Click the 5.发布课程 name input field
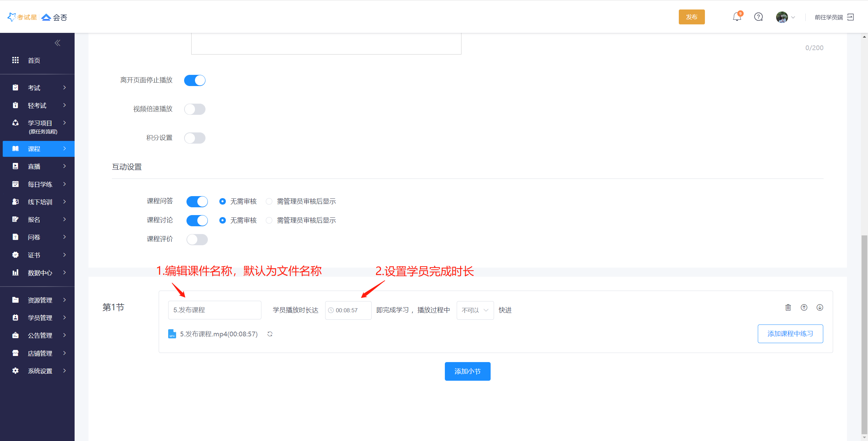 tap(215, 310)
